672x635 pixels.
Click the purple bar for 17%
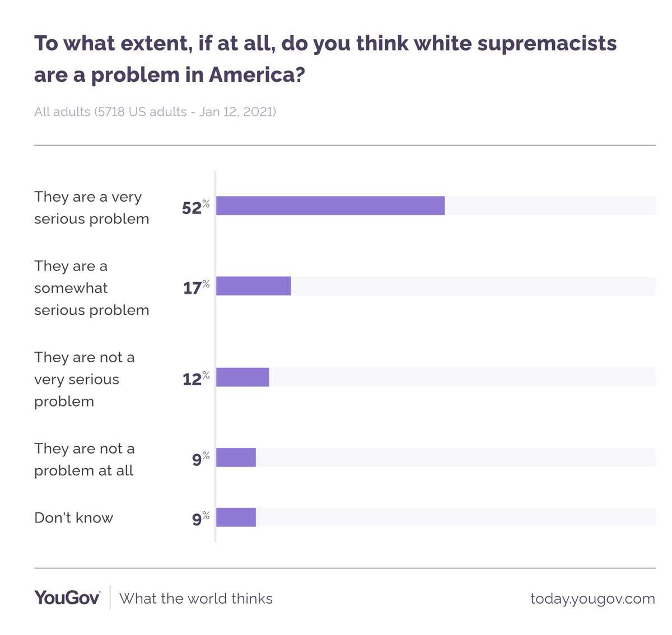pyautogui.click(x=254, y=286)
